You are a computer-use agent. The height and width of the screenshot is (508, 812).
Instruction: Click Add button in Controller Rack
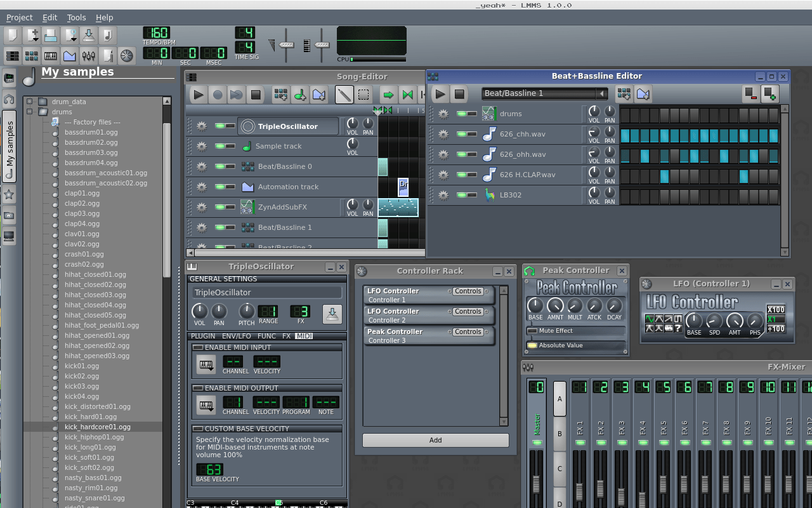pos(435,440)
